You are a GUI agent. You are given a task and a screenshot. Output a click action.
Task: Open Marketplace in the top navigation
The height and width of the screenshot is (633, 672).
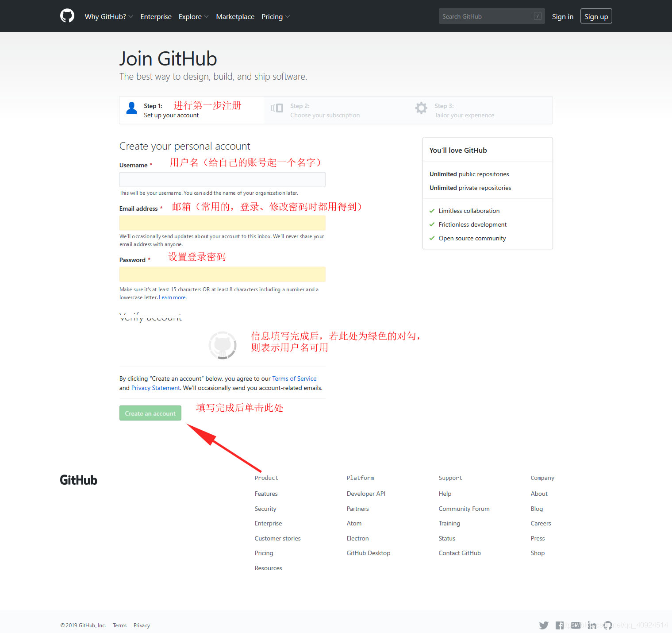coord(235,16)
